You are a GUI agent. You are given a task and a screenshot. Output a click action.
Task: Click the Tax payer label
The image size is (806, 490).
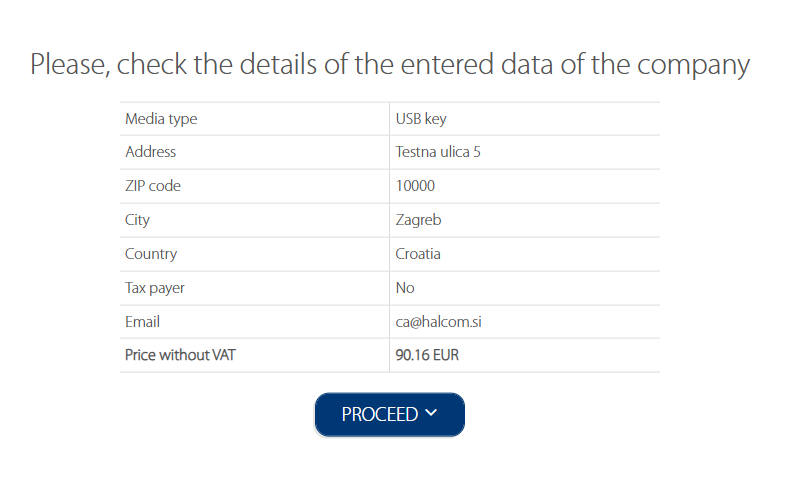click(x=154, y=288)
